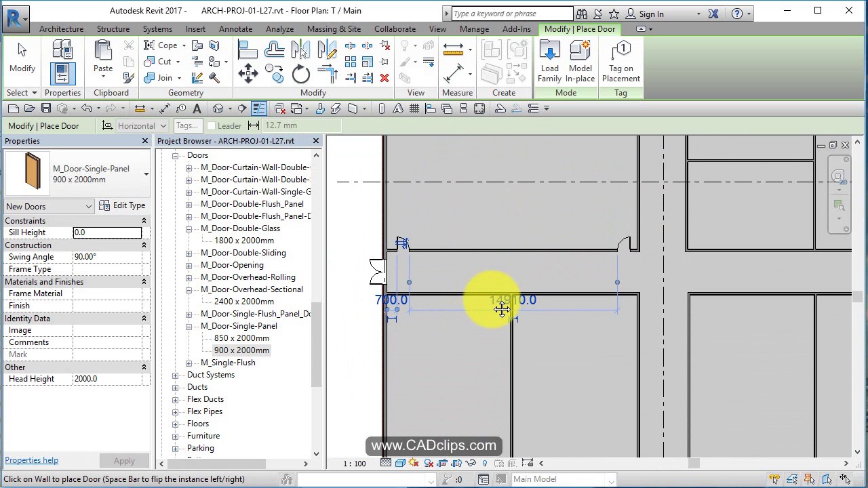
Task: Open the Default 3D View from Quick Access toolbar
Action: tap(218, 108)
